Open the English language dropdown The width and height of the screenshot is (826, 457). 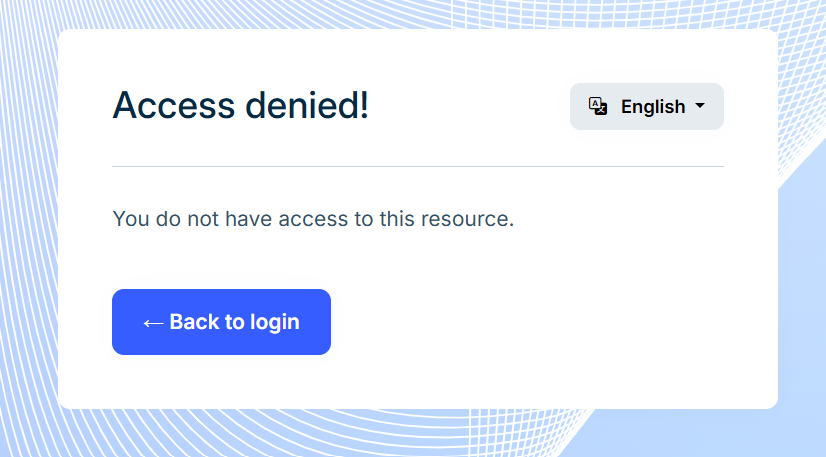point(647,106)
